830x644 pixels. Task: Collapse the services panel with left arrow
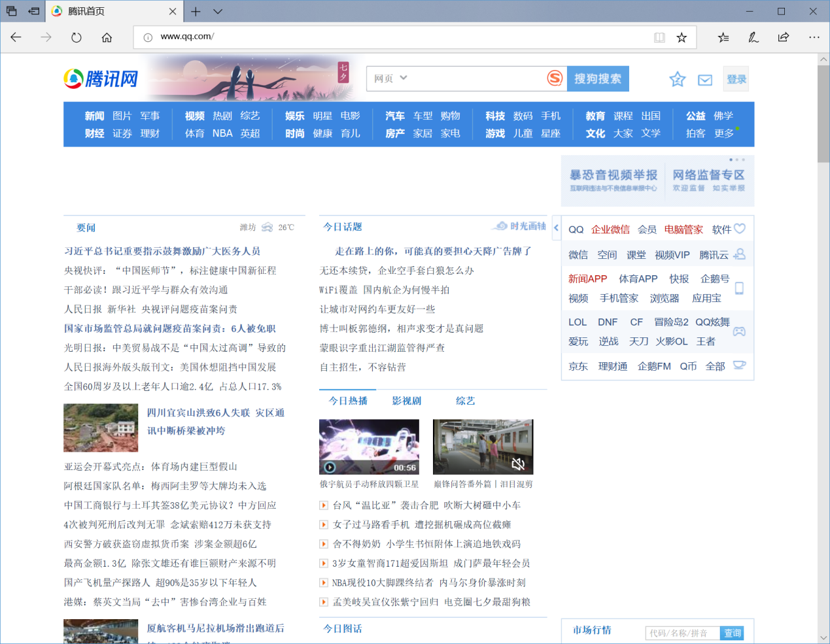556,228
